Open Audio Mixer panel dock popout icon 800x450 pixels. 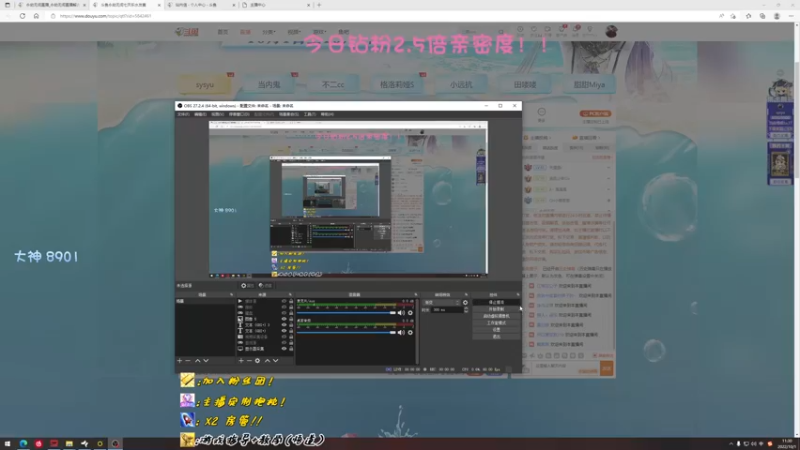[x=415, y=294]
